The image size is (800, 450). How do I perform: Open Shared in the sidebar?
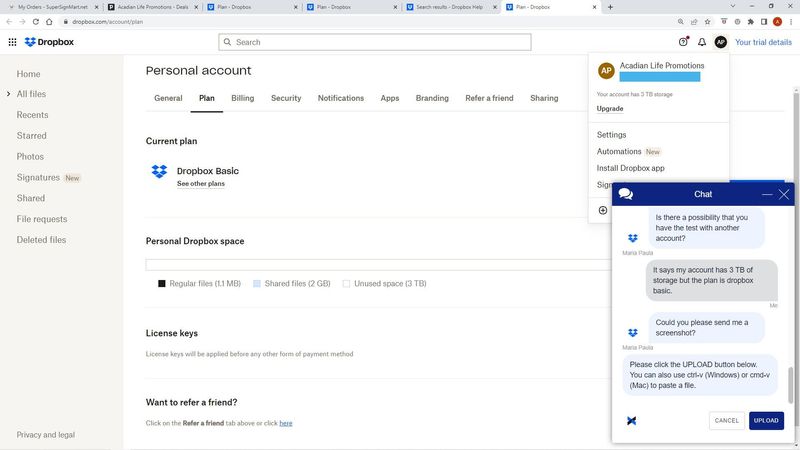[x=31, y=198]
